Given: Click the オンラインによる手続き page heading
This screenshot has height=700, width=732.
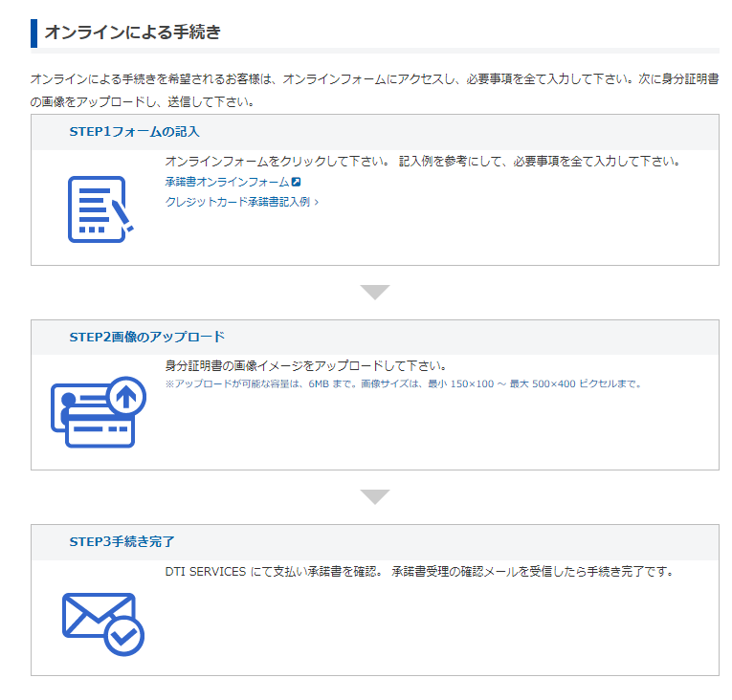Looking at the screenshot, I should point(132,33).
